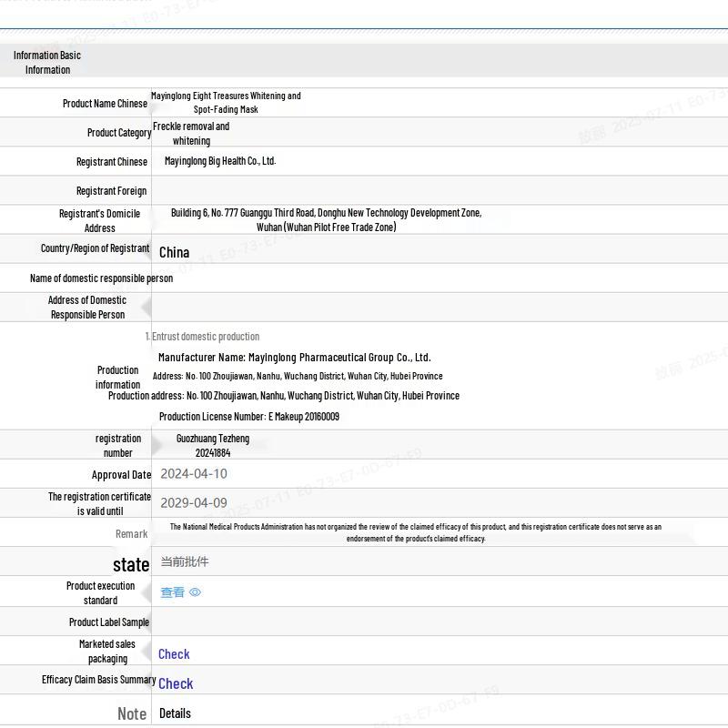728x728 pixels.
Task: Click the validity date 2029-04-09
Action: tap(194, 503)
